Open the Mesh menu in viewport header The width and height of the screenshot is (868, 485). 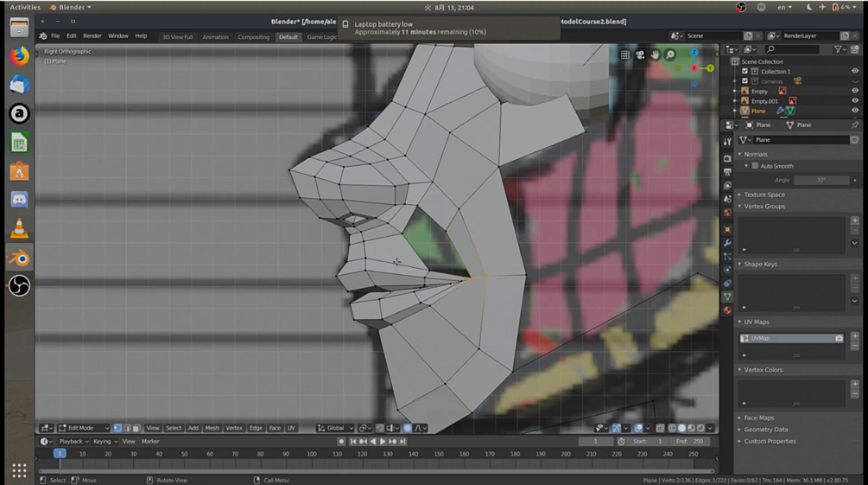point(212,428)
